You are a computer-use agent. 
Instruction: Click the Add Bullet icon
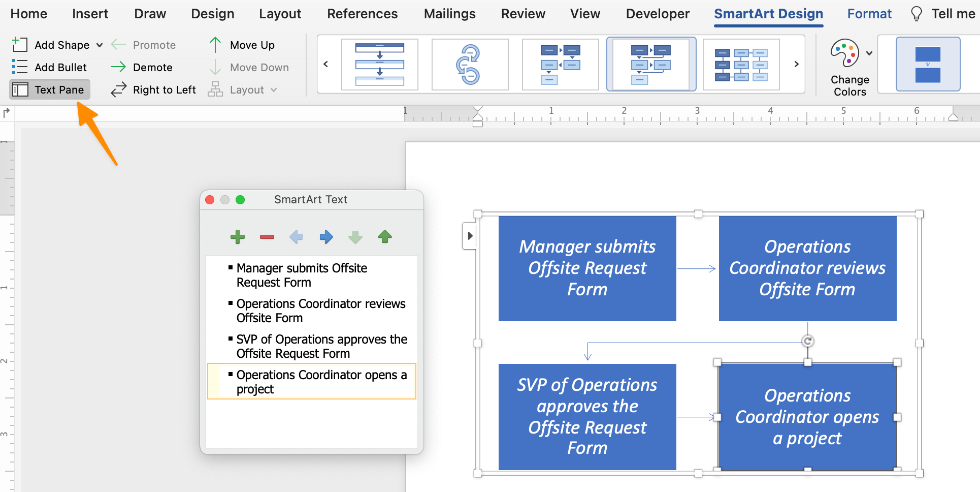(19, 67)
